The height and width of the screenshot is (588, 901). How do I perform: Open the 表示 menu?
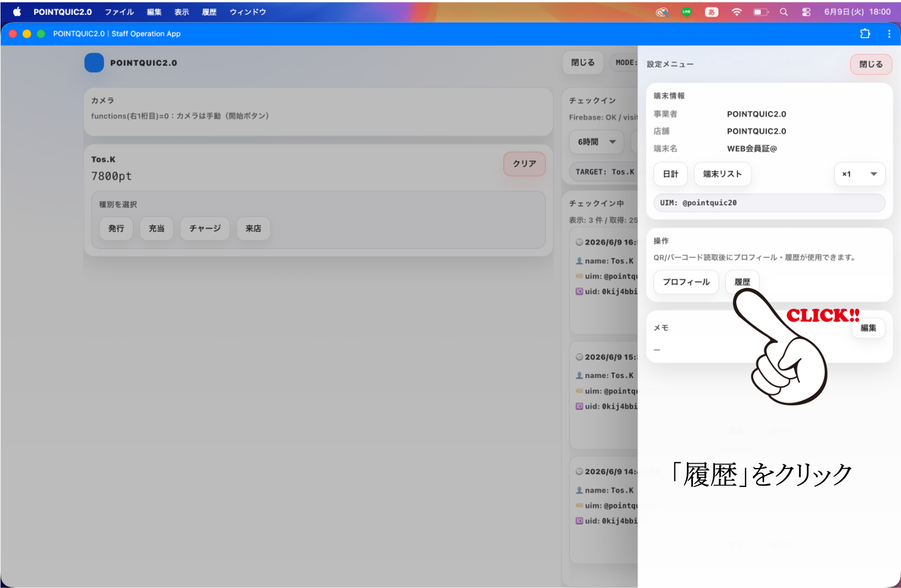pyautogui.click(x=182, y=12)
